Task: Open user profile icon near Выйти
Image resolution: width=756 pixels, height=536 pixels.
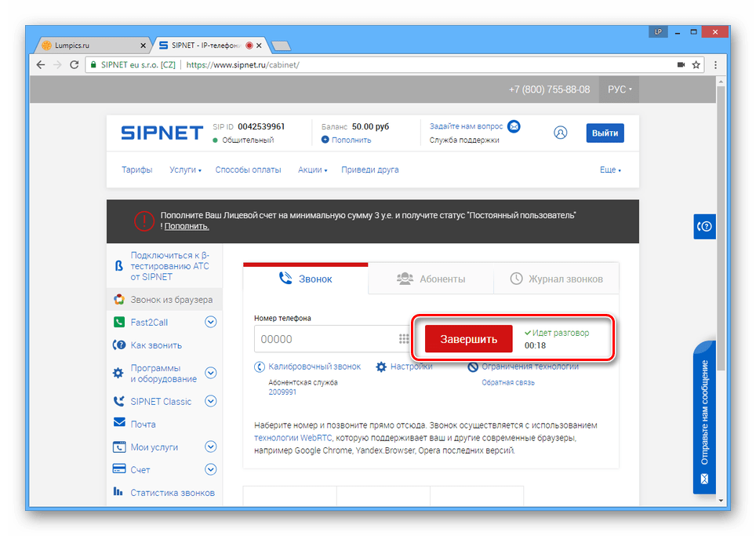Action: [x=560, y=133]
